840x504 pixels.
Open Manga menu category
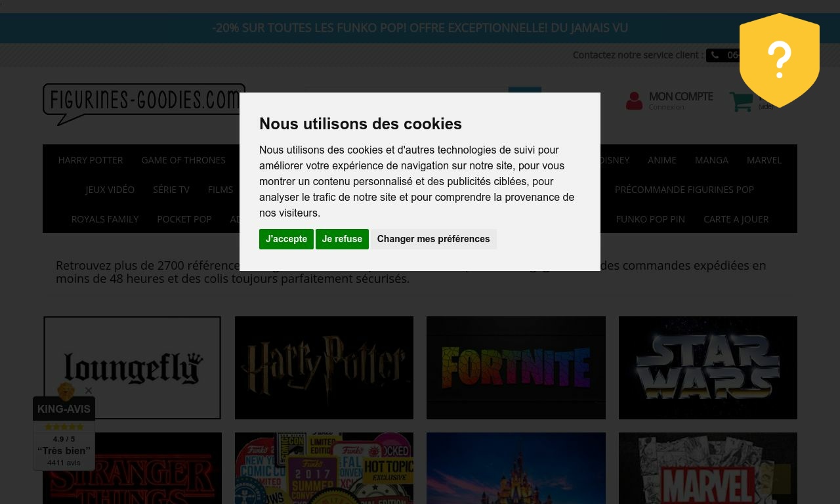711,160
